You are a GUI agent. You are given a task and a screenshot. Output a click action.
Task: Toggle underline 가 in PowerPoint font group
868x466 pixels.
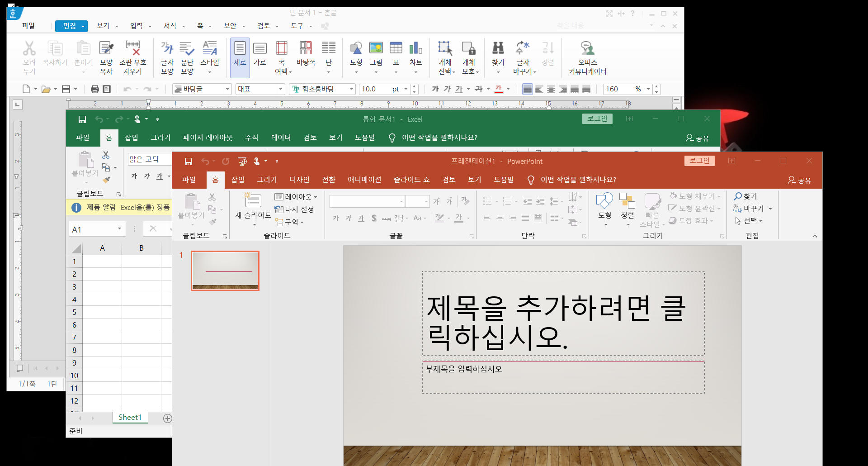coord(361,218)
